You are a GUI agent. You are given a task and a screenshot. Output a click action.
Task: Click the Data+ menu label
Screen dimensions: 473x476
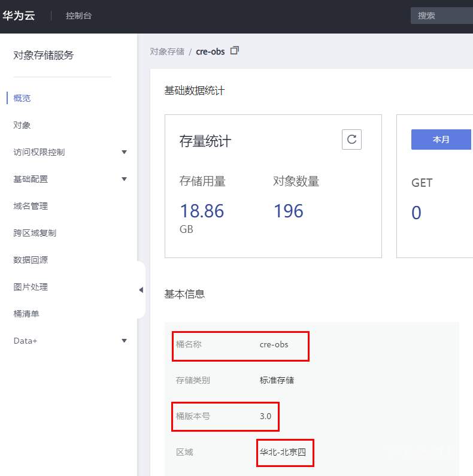[25, 341]
